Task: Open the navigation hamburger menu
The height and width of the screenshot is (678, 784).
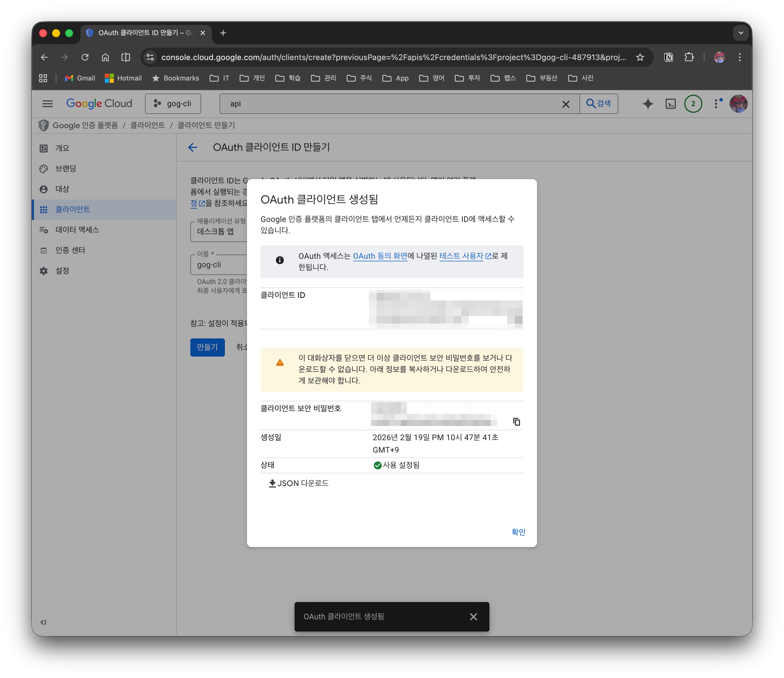Action: (48, 104)
